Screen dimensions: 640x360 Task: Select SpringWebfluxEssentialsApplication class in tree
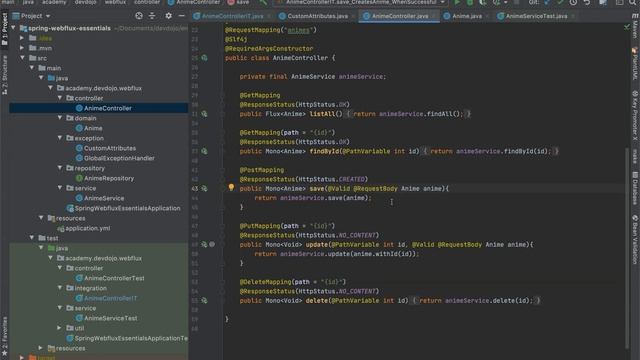[127, 208]
